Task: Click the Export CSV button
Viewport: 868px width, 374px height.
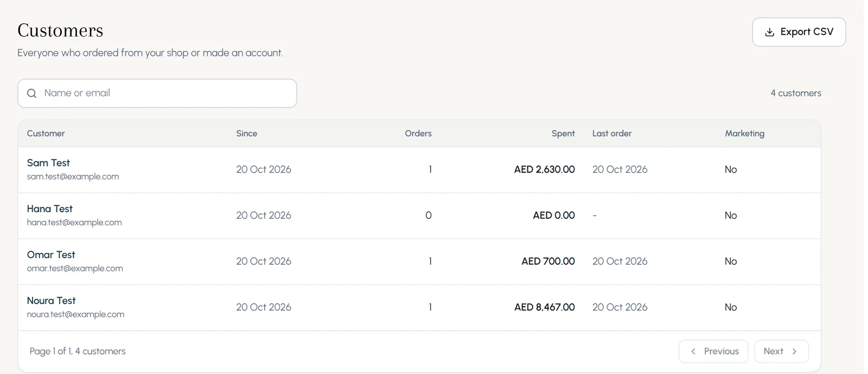Action: click(x=799, y=32)
